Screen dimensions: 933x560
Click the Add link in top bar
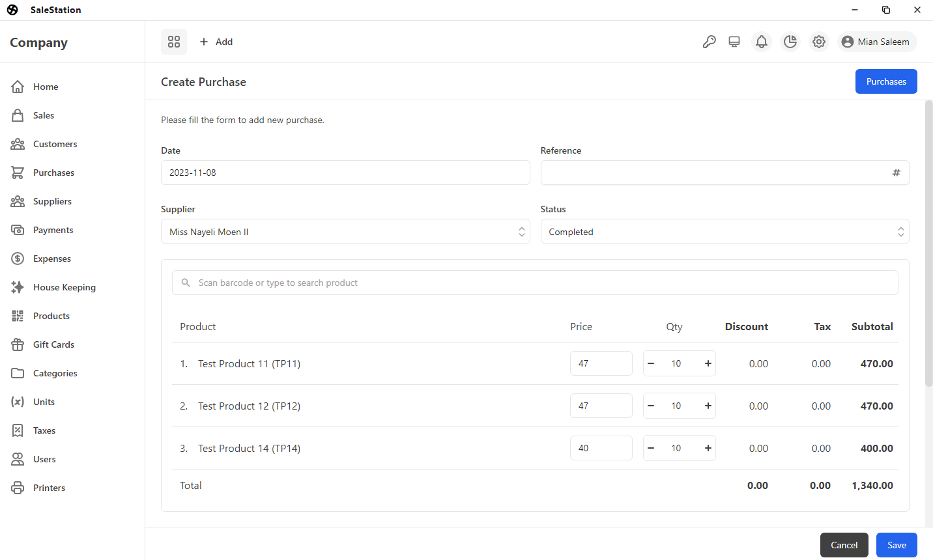tap(216, 41)
